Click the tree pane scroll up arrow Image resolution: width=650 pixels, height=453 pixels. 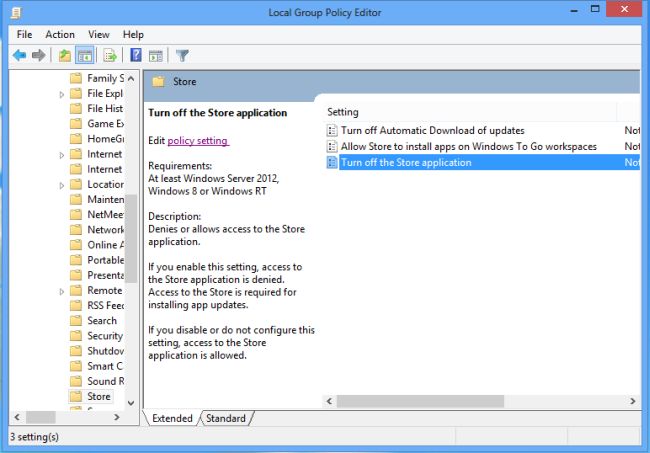point(131,78)
